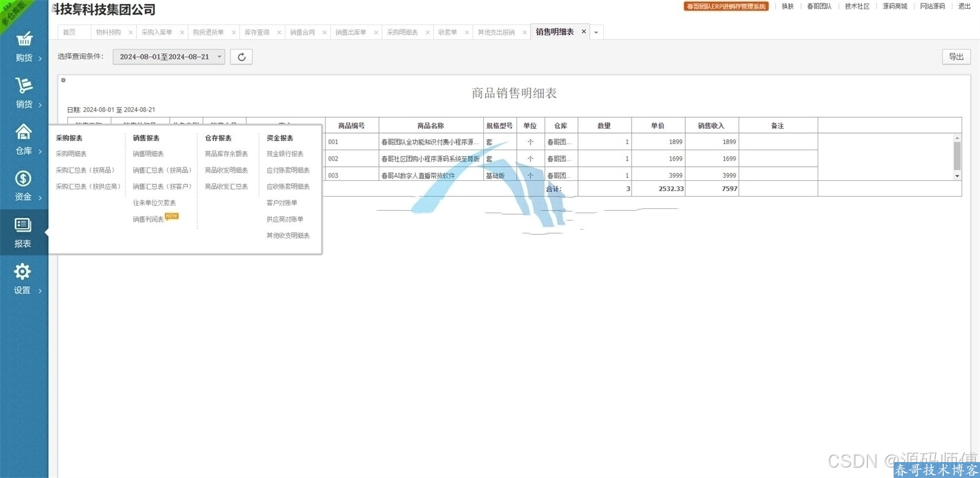
Task: Click the refresh query icon button
Action: [241, 57]
